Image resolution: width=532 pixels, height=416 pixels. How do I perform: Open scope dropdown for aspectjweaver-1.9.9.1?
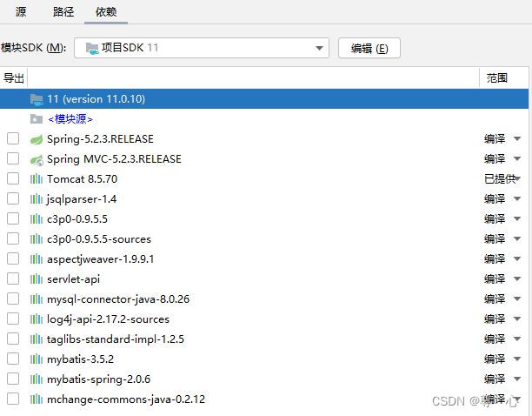(x=517, y=259)
